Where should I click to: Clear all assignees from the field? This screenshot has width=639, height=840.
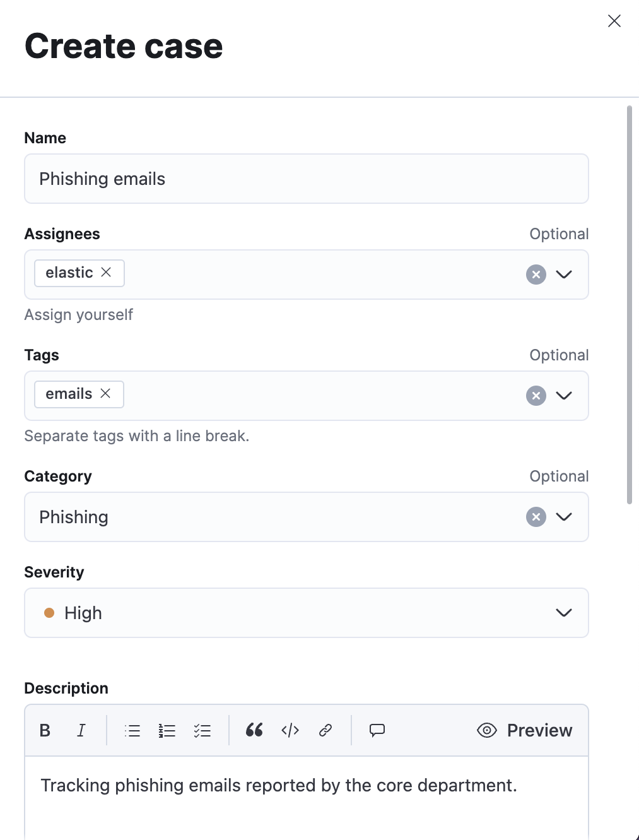[536, 275]
